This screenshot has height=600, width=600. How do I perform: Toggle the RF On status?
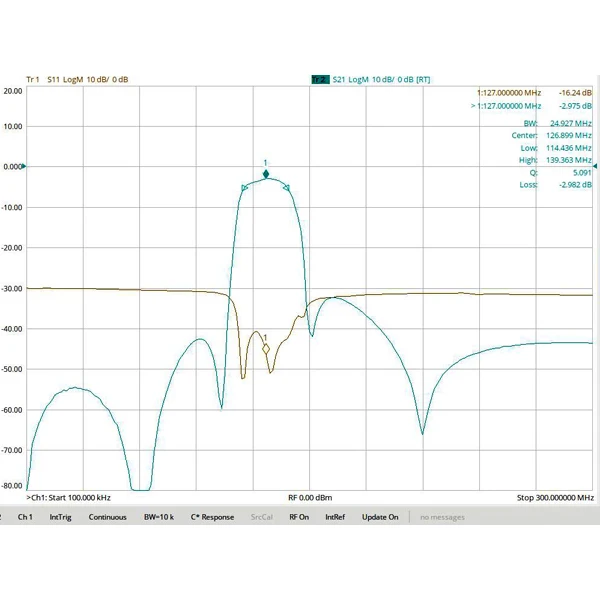[299, 517]
